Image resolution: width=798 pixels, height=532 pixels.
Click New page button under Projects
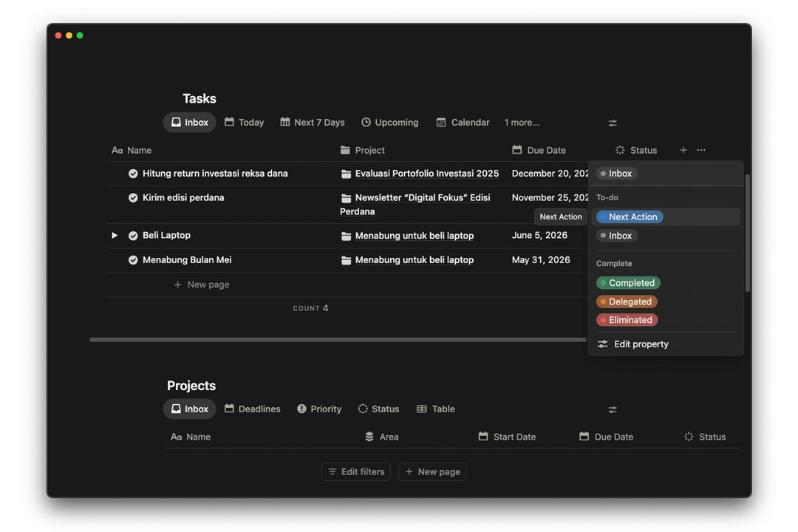click(432, 472)
